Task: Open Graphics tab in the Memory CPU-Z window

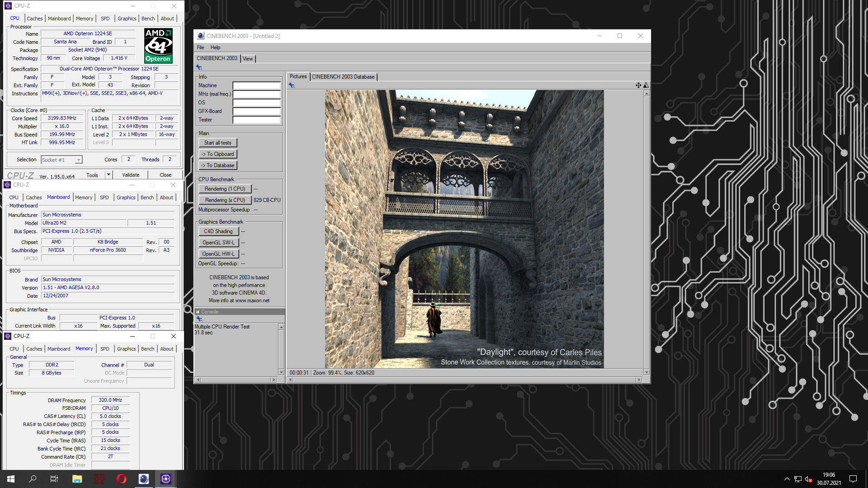Action: tap(127, 349)
